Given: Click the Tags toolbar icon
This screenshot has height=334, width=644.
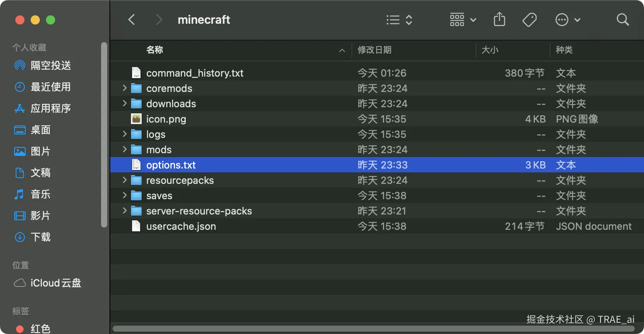Looking at the screenshot, I should tap(530, 20).
